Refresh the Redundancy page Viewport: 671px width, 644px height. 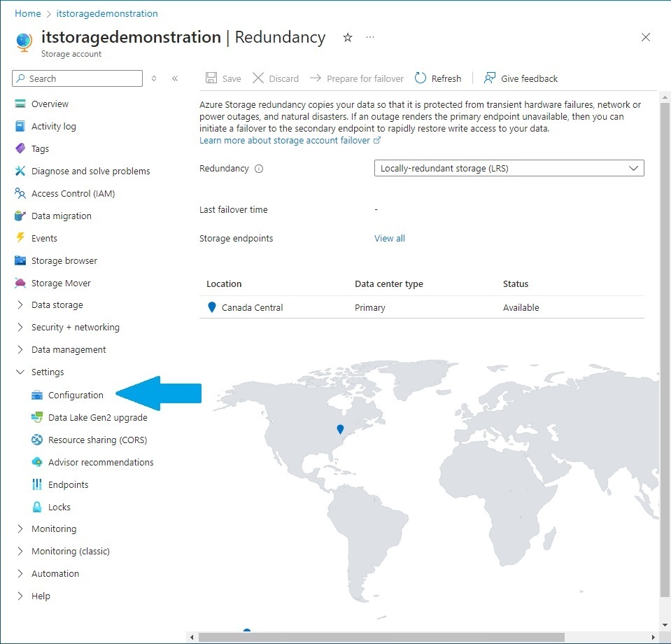click(438, 78)
